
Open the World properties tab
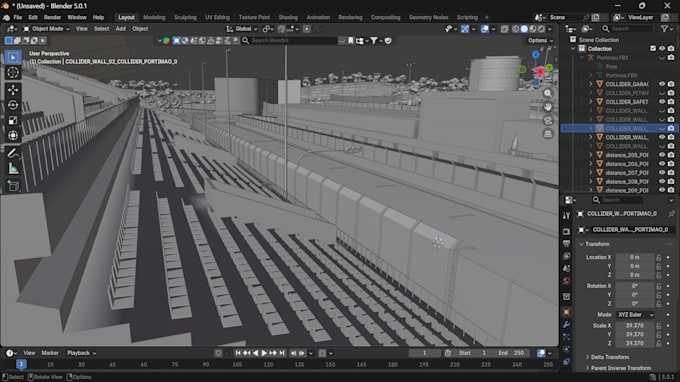click(x=566, y=281)
